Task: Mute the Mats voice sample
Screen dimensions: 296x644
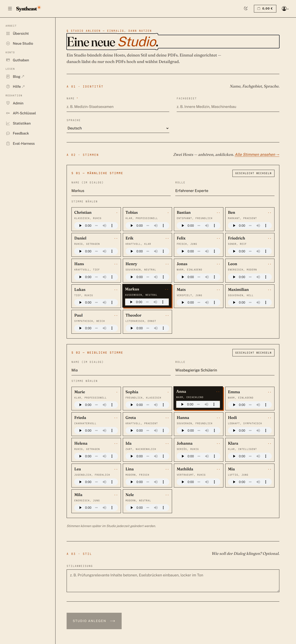Action: click(207, 303)
